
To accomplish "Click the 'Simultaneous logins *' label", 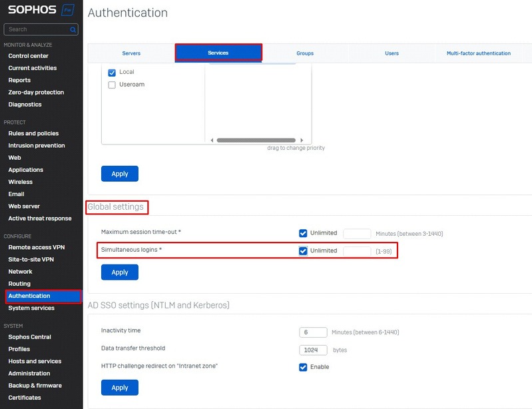I will pyautogui.click(x=131, y=250).
